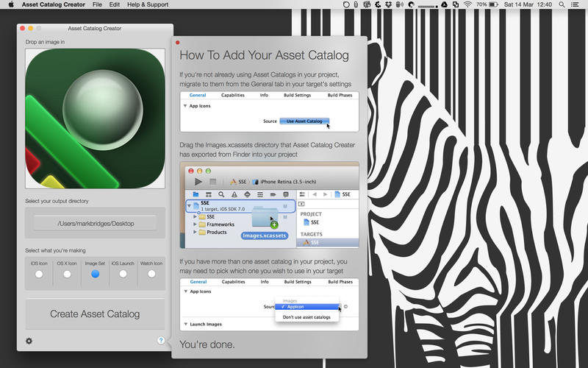The width and height of the screenshot is (588, 368).
Task: Choose AppIcon in the Source dropdown
Action: (306, 307)
